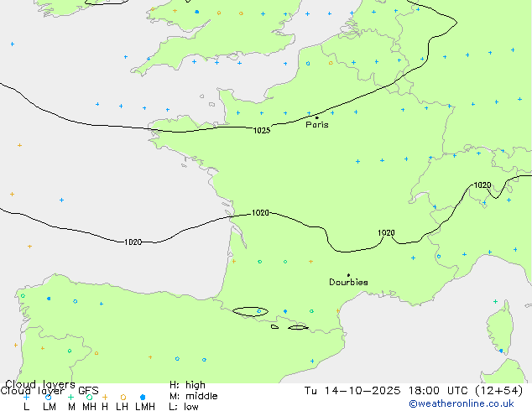This screenshot has width=532, height=411.
Task: Click the green circle MH legend symbol
Action: [89, 397]
